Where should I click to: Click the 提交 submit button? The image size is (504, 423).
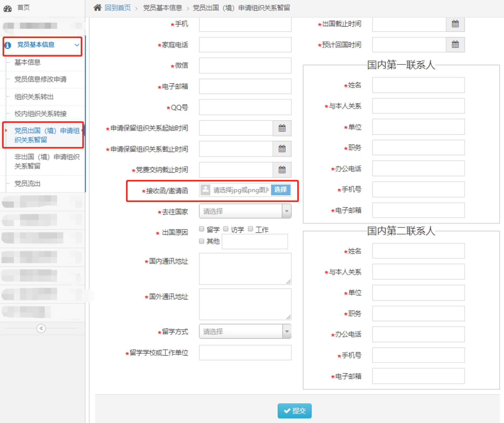(x=294, y=411)
